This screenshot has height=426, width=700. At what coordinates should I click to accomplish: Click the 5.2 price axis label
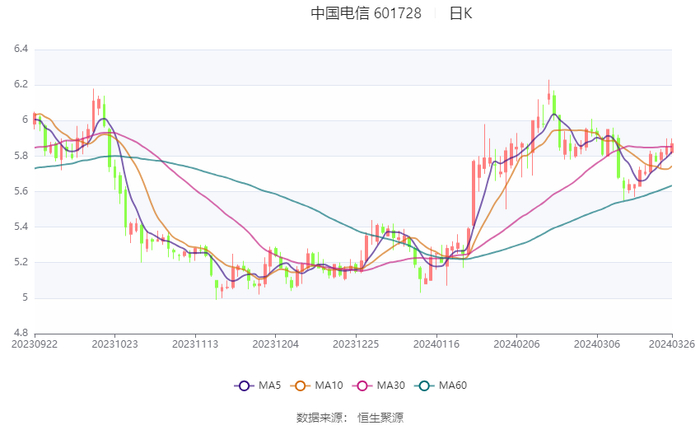(x=21, y=262)
